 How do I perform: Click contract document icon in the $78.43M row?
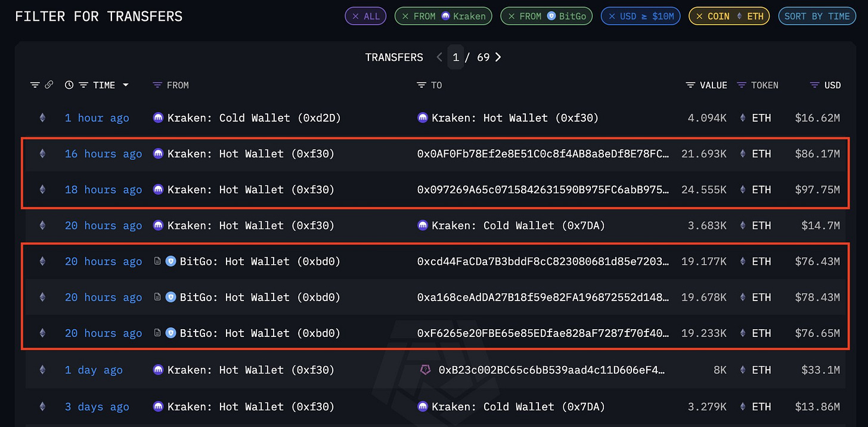click(157, 297)
